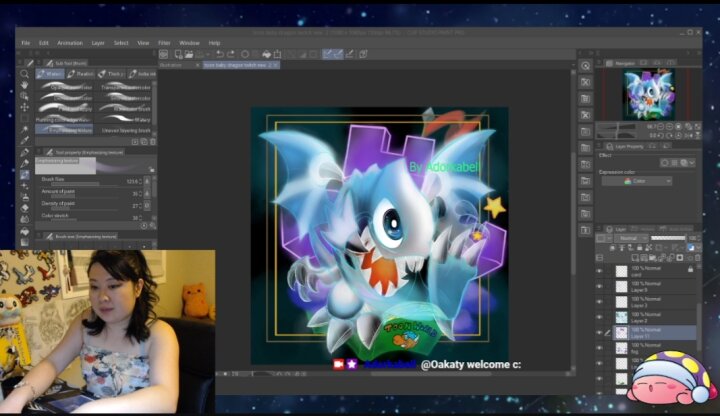This screenshot has width=720, height=416.
Task: Open the Edit menu
Action: (x=44, y=43)
